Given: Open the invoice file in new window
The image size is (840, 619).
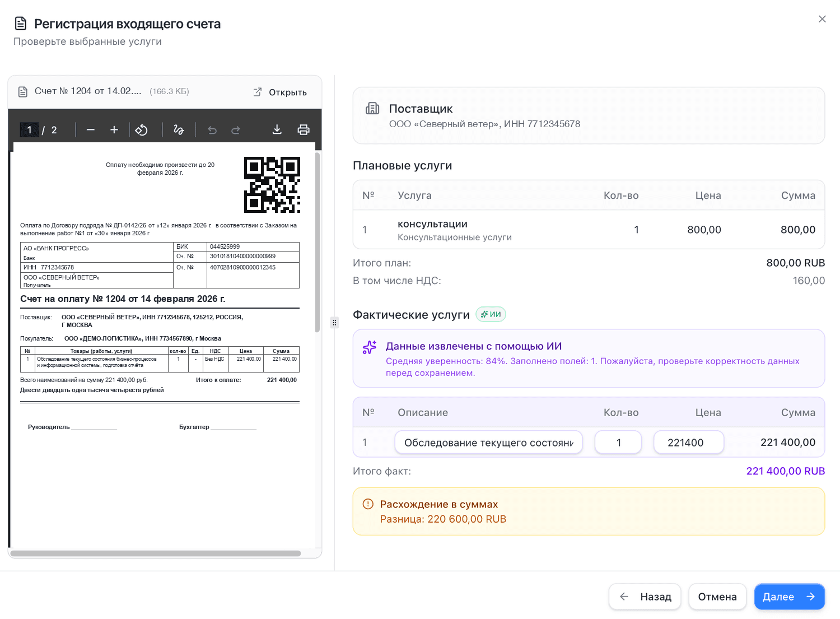Looking at the screenshot, I should coord(280,92).
